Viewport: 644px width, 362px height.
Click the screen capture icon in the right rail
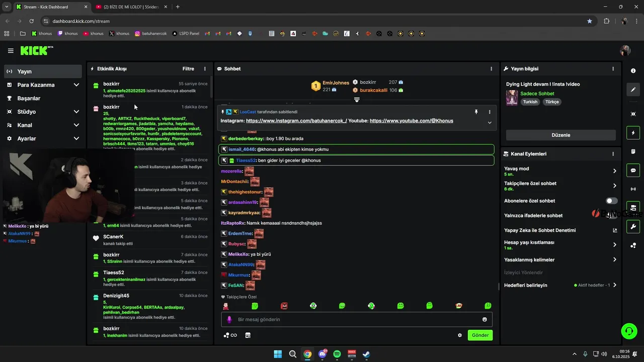[x=633, y=114]
